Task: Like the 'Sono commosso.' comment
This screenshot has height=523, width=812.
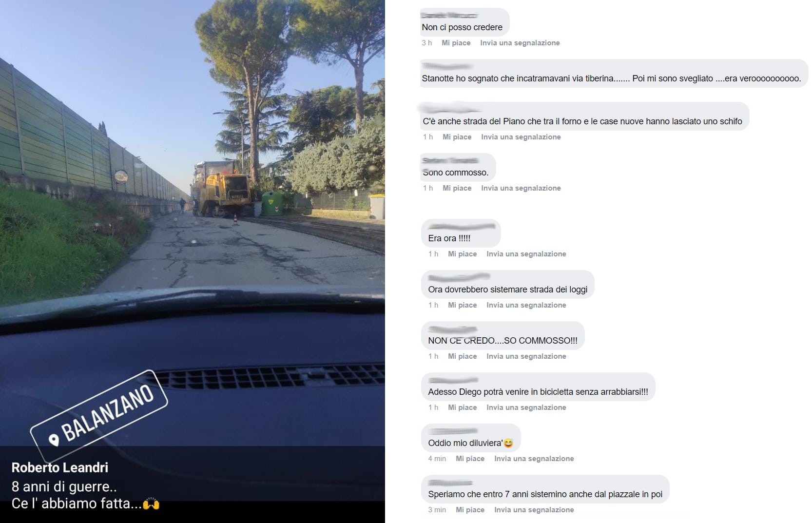Action: (457, 188)
